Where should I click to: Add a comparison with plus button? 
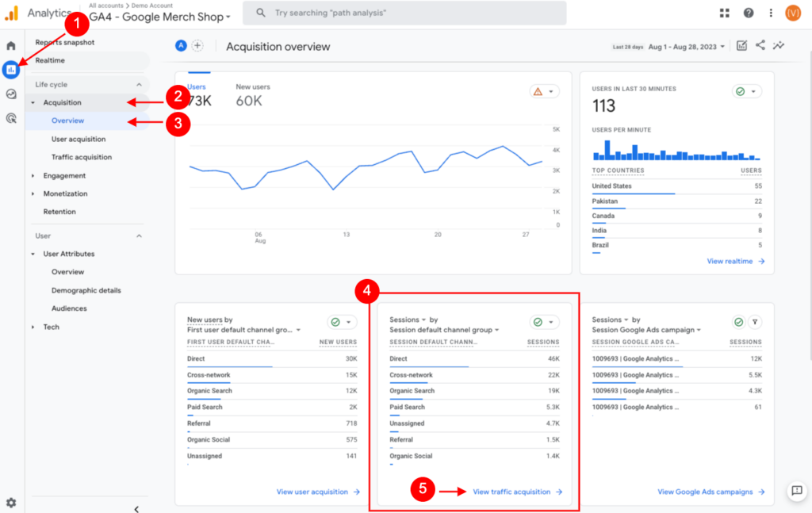[197, 45]
